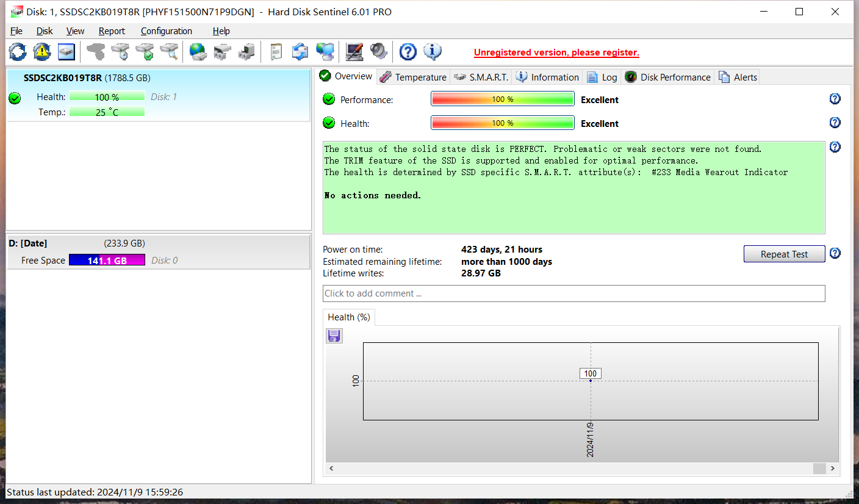Viewport: 859px width, 504px height.
Task: Click the graph scrollbar right arrow
Action: [832, 468]
